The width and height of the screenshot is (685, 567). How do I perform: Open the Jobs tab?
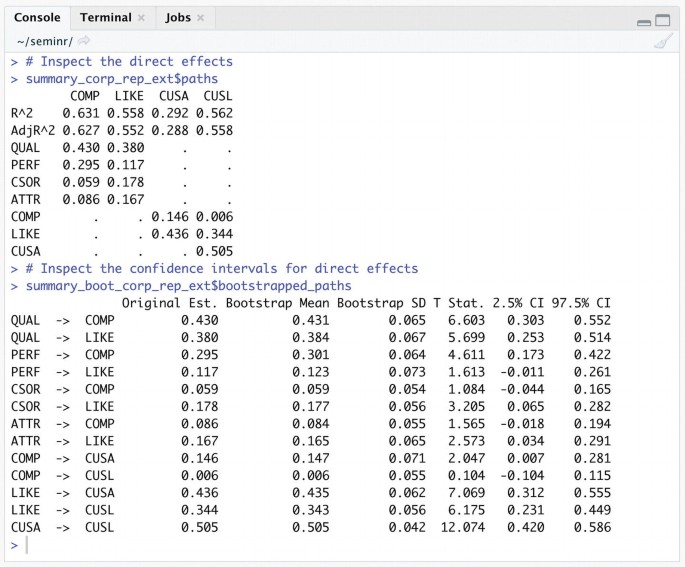pyautogui.click(x=178, y=17)
